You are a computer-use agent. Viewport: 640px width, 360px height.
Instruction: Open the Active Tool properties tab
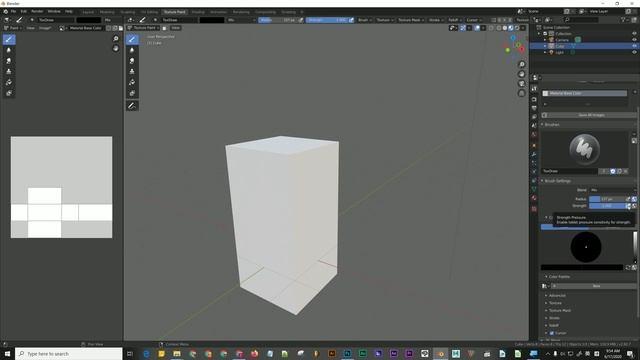coord(534,89)
